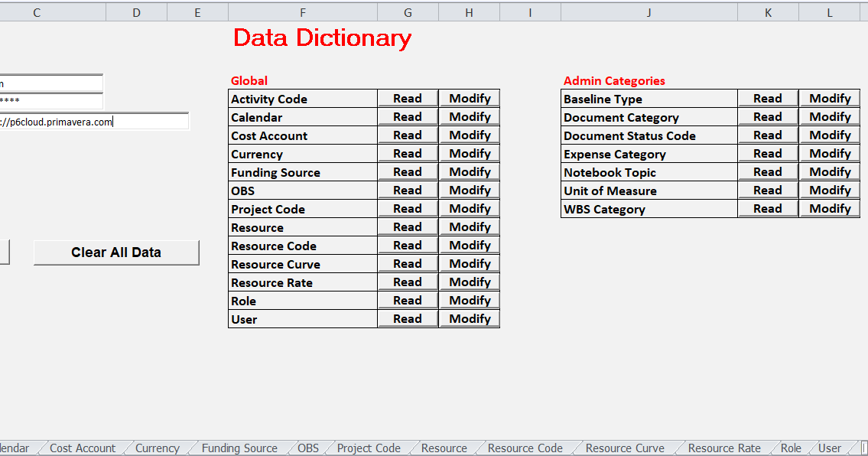Click Modify button for Document Category
Image resolution: width=868 pixels, height=456 pixels.
pyautogui.click(x=830, y=116)
